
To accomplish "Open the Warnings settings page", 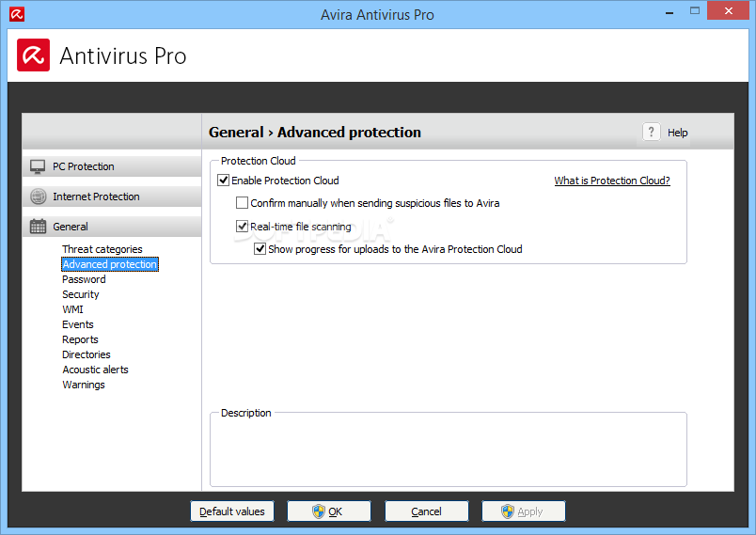I will coord(84,385).
